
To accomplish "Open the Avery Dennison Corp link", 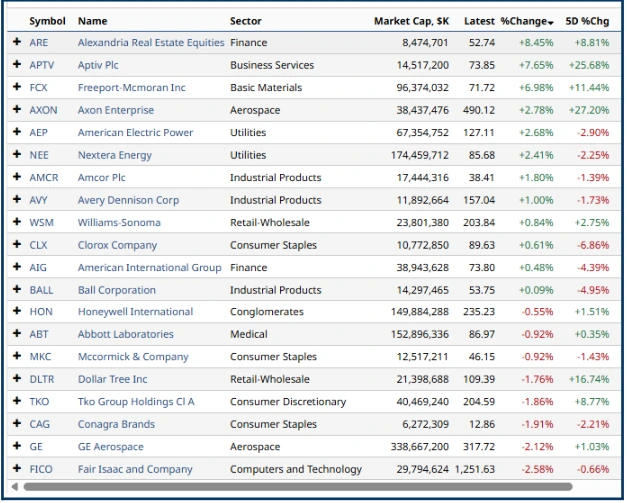I will tap(128, 200).
